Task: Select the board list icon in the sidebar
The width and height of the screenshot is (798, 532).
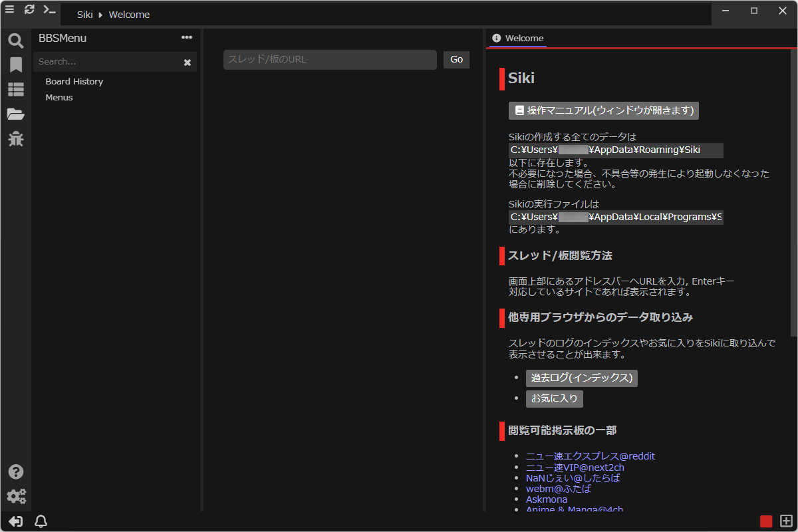Action: click(x=15, y=88)
